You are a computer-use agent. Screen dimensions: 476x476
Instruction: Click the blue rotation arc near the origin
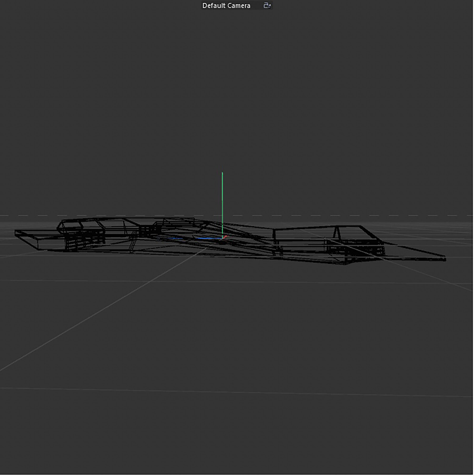(207, 238)
